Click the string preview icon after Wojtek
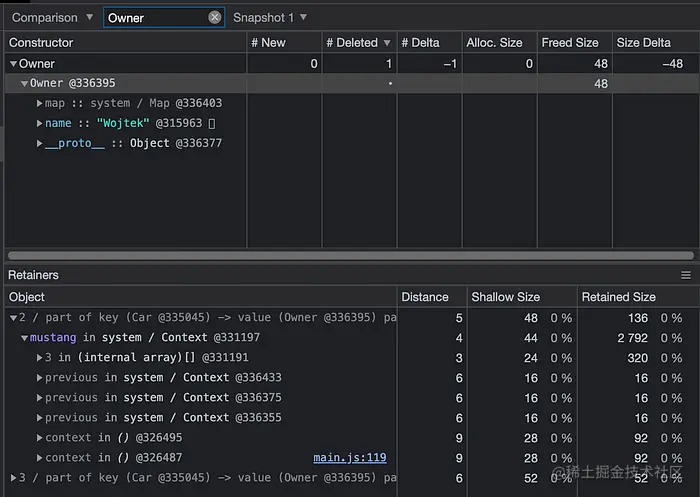The image size is (700, 497). coord(211,123)
